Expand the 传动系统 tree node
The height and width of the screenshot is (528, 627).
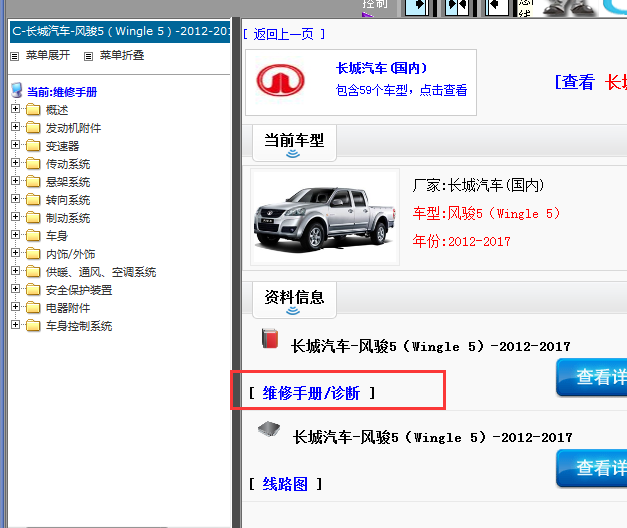coord(15,162)
